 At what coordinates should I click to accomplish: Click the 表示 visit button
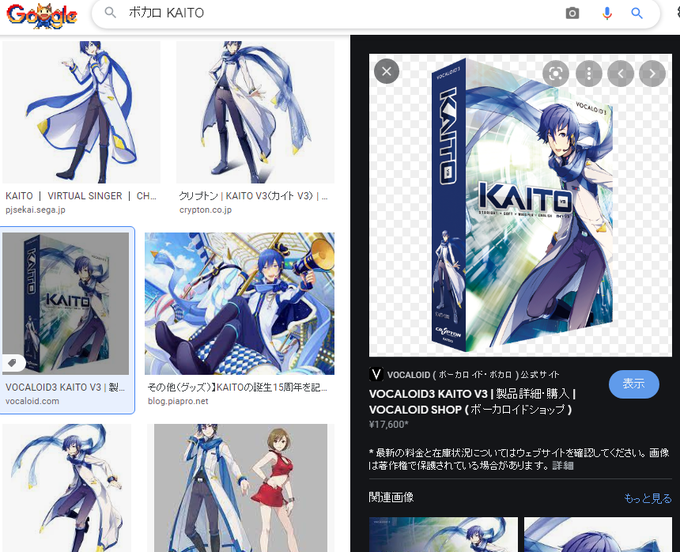click(634, 384)
